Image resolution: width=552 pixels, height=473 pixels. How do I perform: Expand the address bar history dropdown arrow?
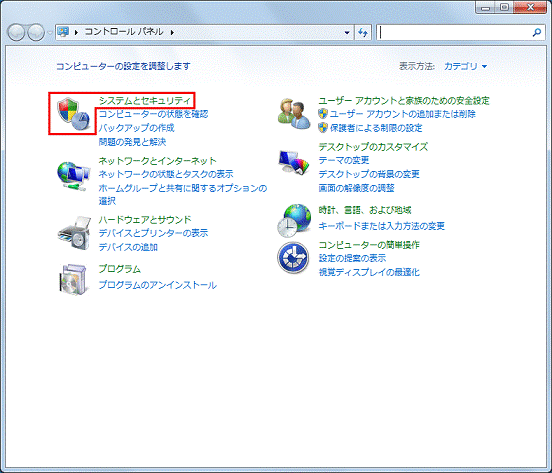click(347, 32)
